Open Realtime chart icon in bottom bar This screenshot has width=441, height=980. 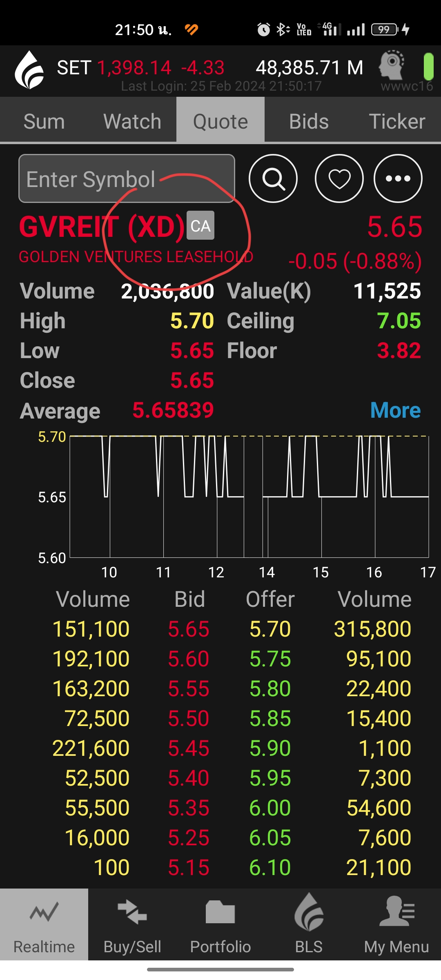point(44,912)
